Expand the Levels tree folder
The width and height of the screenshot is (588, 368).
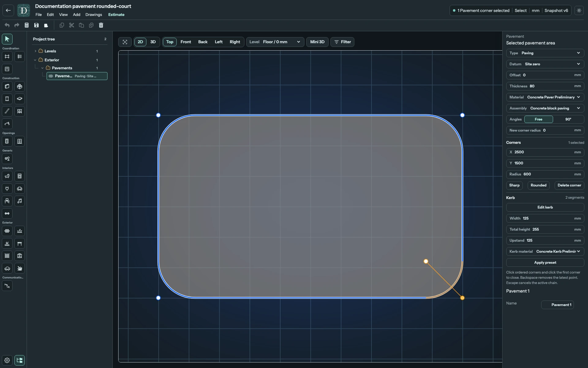tap(35, 51)
